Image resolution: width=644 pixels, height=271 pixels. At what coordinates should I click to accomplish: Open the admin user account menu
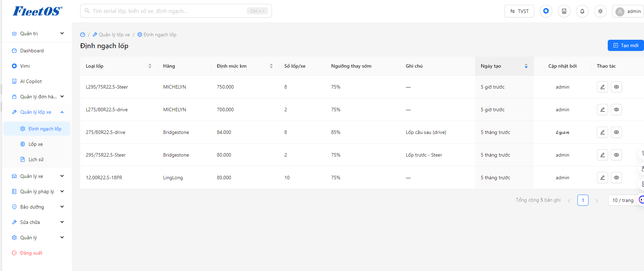[628, 11]
